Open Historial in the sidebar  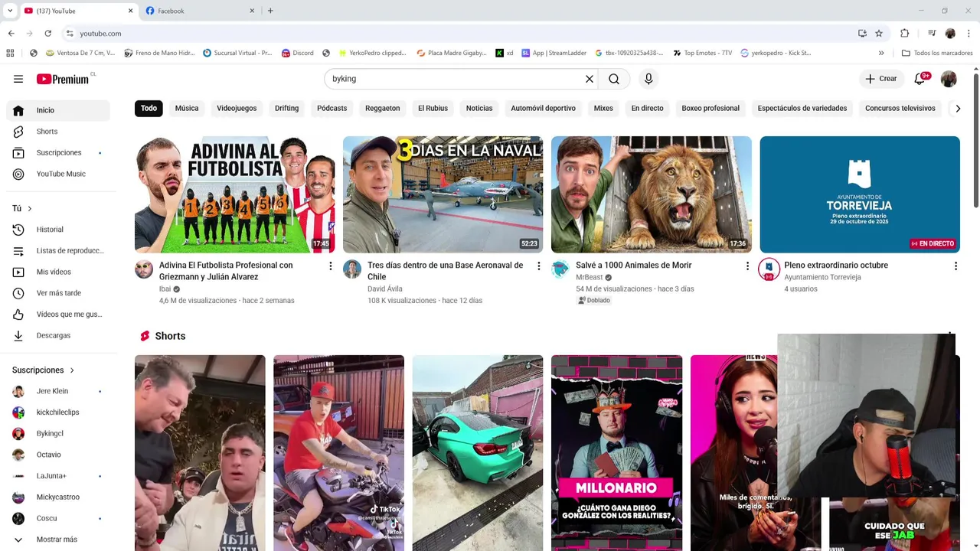58,230
